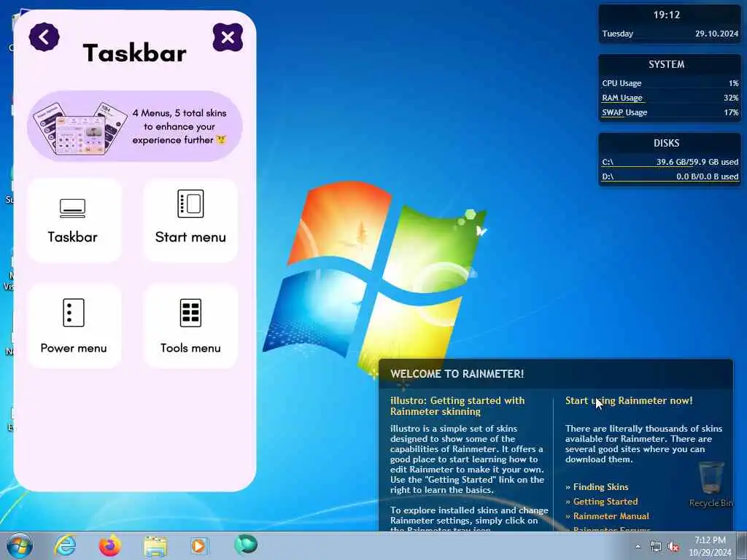Click the 29.10.2024 date text

tap(716, 34)
